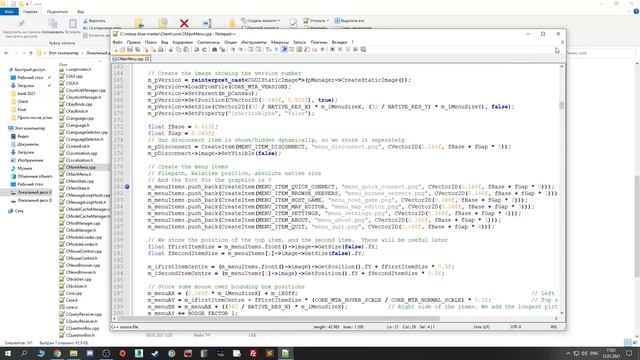This screenshot has width=640, height=360.
Task: Select CKeyBinds.cpp in Explorer file list
Action: click(79, 104)
